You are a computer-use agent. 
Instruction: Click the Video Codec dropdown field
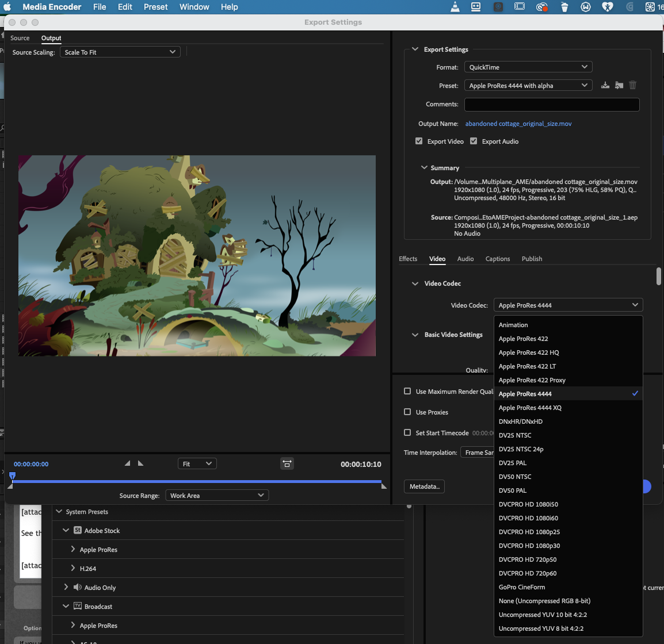click(x=568, y=305)
